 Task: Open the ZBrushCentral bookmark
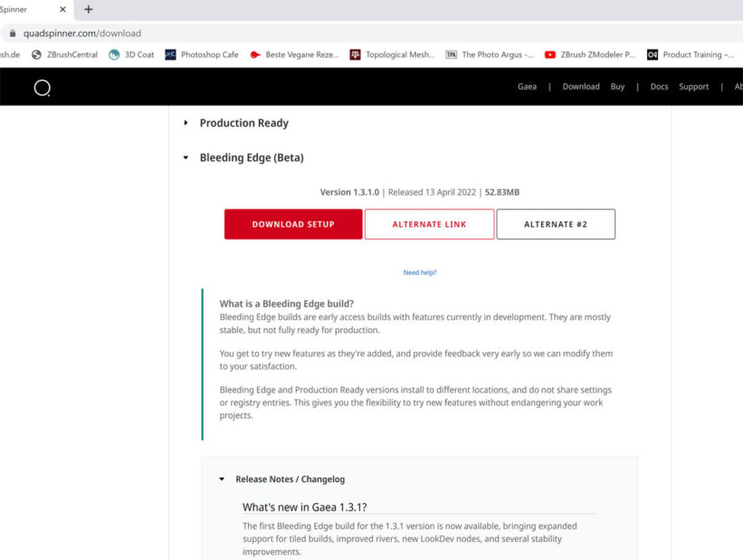(64, 54)
